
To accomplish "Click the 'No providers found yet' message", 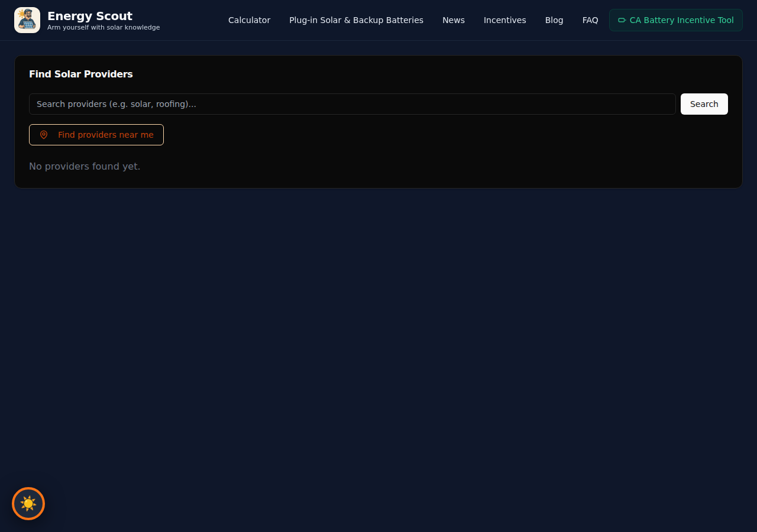I will pos(85,166).
